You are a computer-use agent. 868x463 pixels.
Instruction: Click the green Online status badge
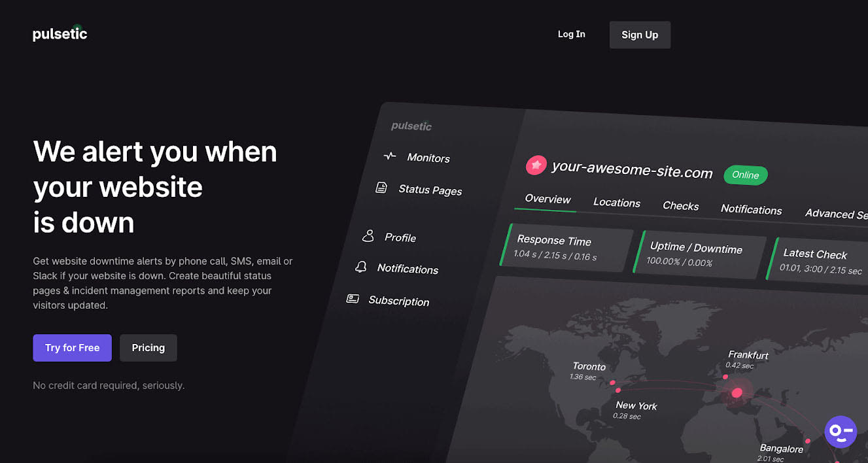tap(745, 175)
